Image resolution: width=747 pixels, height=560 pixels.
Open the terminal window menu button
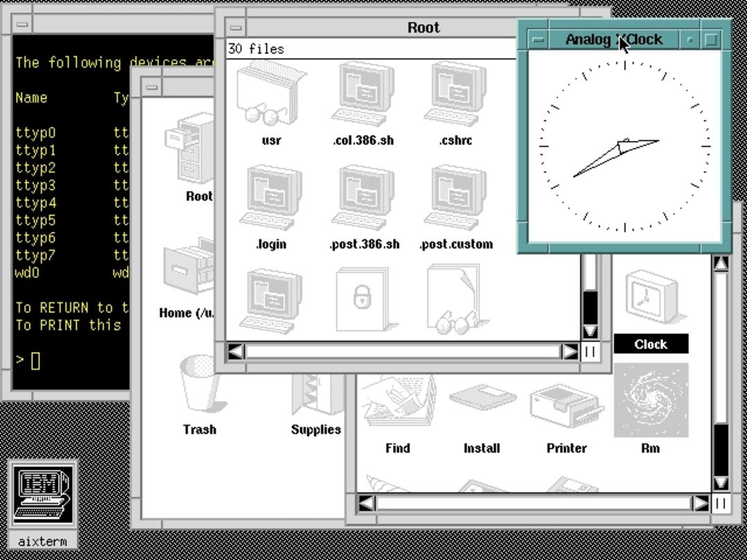[22, 24]
